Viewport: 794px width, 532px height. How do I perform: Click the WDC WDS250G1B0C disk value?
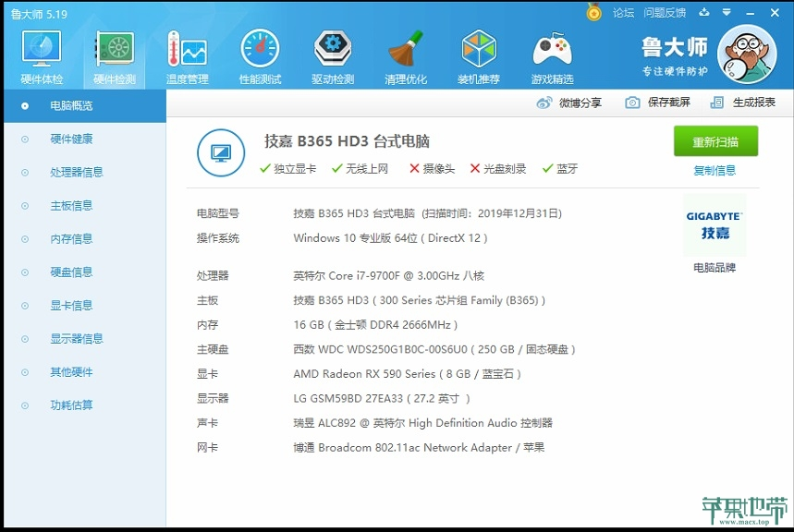click(434, 349)
